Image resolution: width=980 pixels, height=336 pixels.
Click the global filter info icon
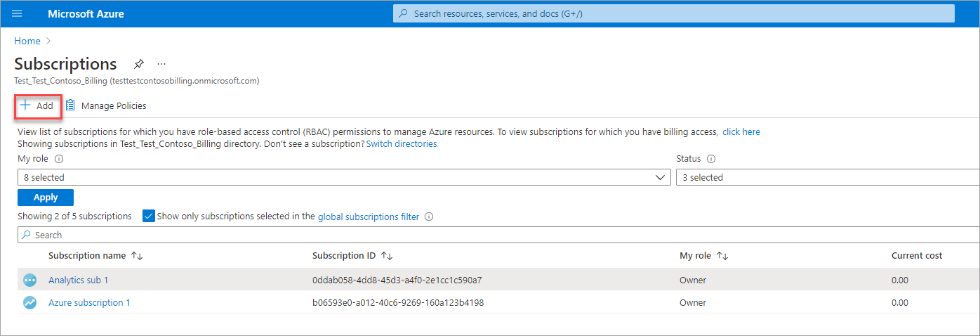point(429,217)
